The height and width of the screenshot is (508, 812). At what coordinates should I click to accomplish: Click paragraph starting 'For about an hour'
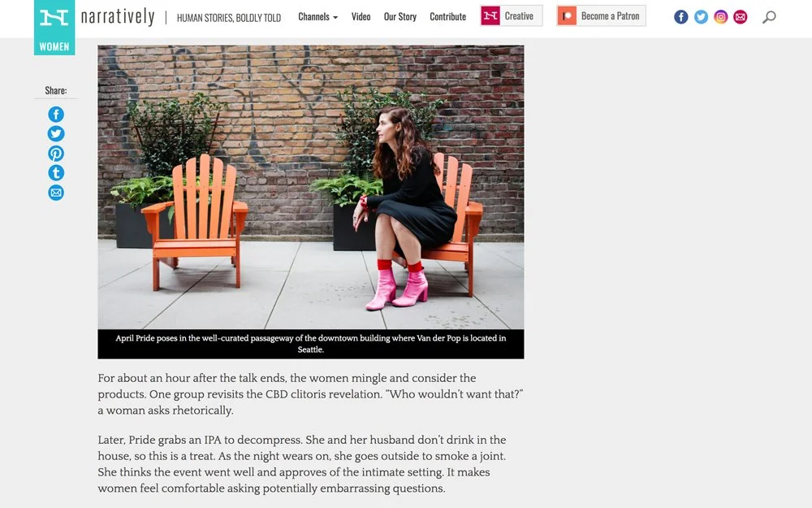[311, 394]
